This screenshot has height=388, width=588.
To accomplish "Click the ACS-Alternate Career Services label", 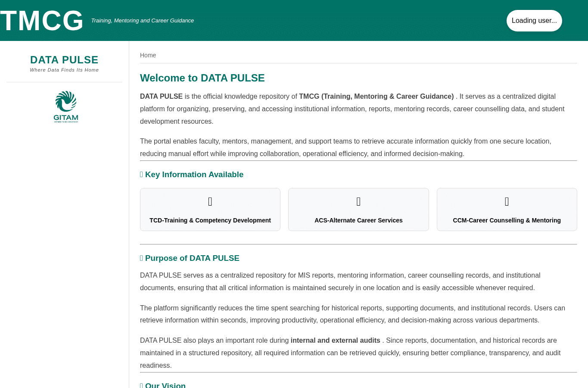I will click(x=358, y=220).
